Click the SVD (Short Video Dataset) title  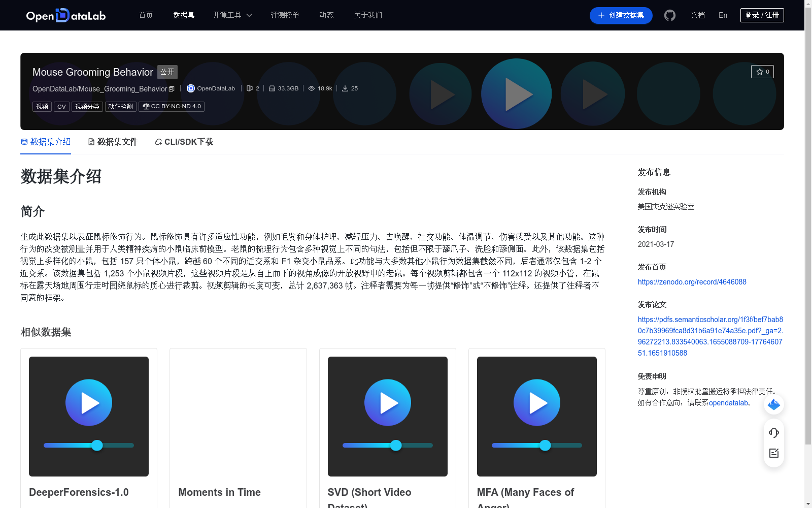tap(369, 499)
